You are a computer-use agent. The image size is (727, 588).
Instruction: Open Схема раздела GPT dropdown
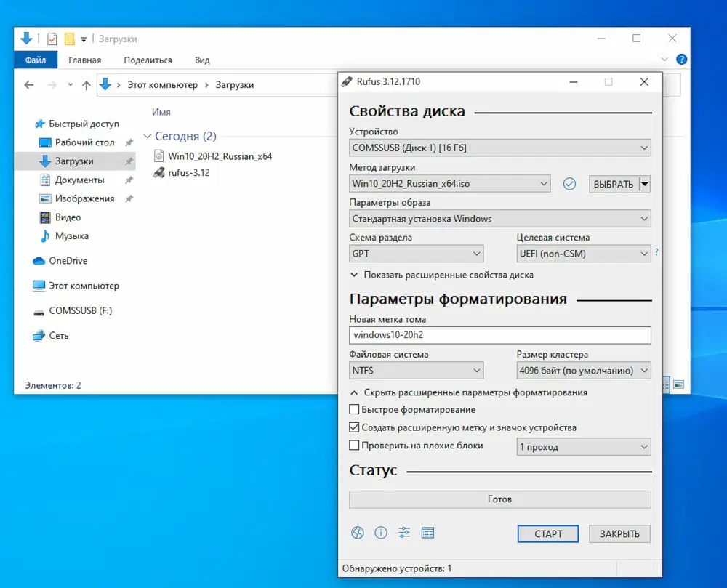pyautogui.click(x=416, y=254)
